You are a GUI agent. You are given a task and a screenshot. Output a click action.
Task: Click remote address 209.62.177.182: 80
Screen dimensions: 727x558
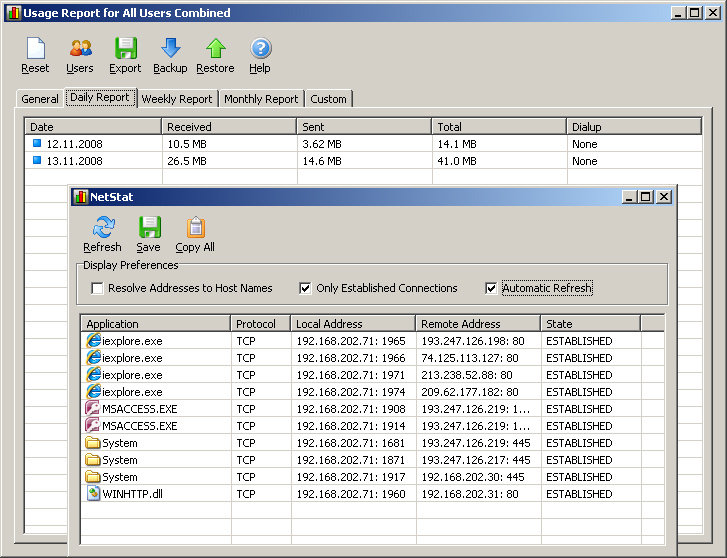pos(470,392)
